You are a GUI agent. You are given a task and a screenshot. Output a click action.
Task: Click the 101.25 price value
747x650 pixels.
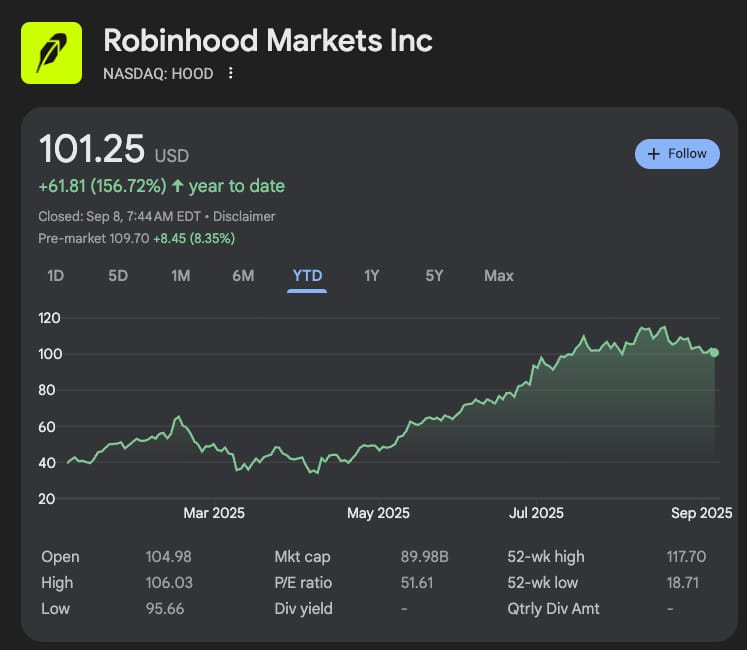91,149
